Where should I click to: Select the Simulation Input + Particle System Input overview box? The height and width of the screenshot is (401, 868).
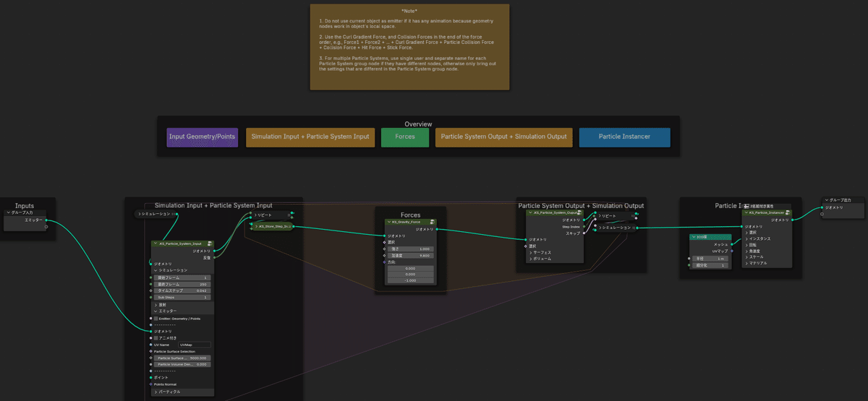pos(310,137)
